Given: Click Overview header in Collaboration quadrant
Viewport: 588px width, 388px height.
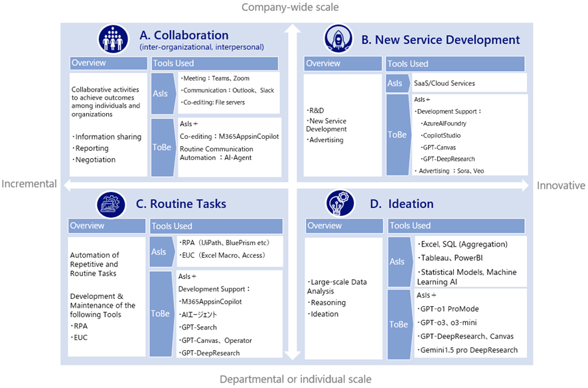Looking at the screenshot, I should pyautogui.click(x=108, y=63).
